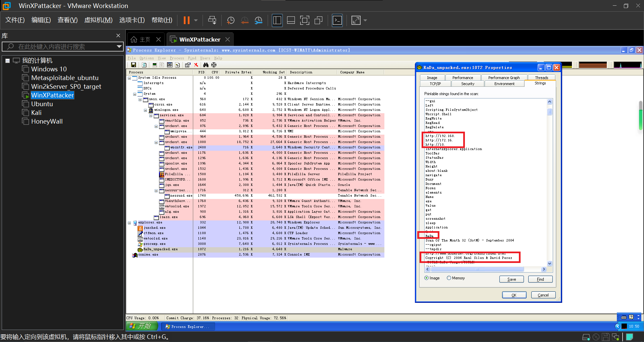The height and width of the screenshot is (342, 644).
Task: Click the strings list vertical scrollbar thumb
Action: 549,112
